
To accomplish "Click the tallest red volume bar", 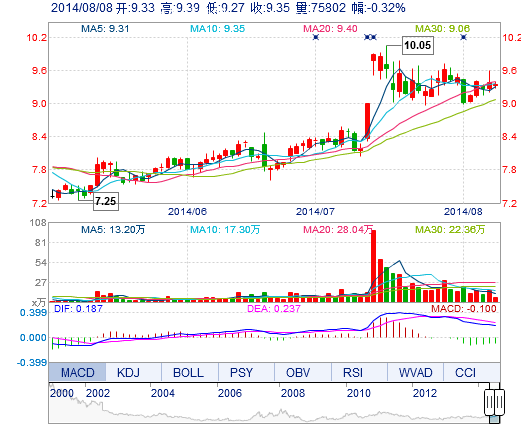I will coord(374,266).
